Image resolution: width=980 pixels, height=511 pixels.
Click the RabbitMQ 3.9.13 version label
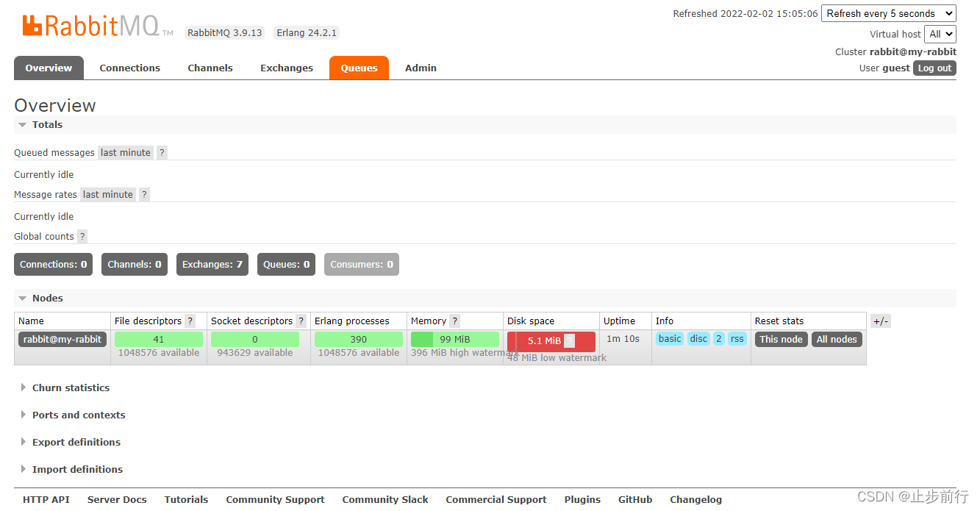coord(225,32)
